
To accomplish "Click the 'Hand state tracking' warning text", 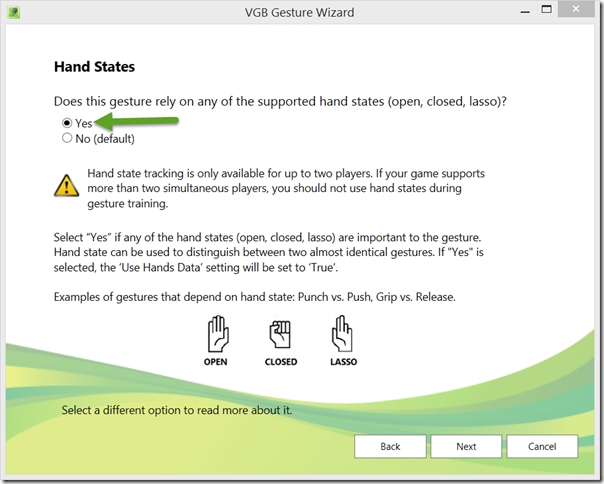I will pyautogui.click(x=286, y=188).
